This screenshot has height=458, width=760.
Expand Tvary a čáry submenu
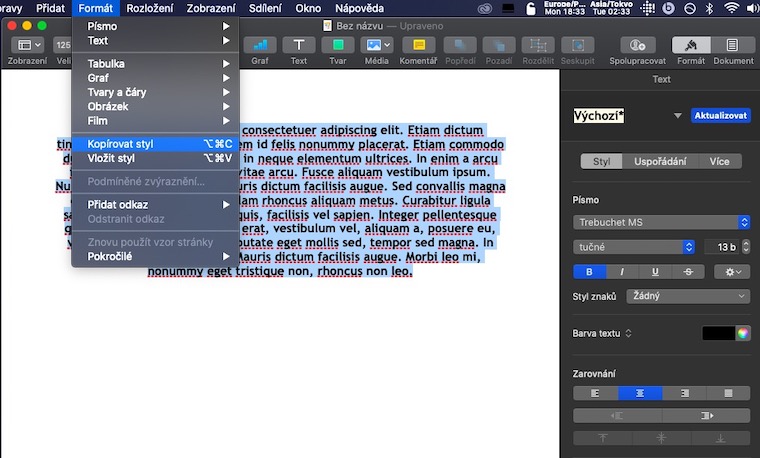coord(156,92)
